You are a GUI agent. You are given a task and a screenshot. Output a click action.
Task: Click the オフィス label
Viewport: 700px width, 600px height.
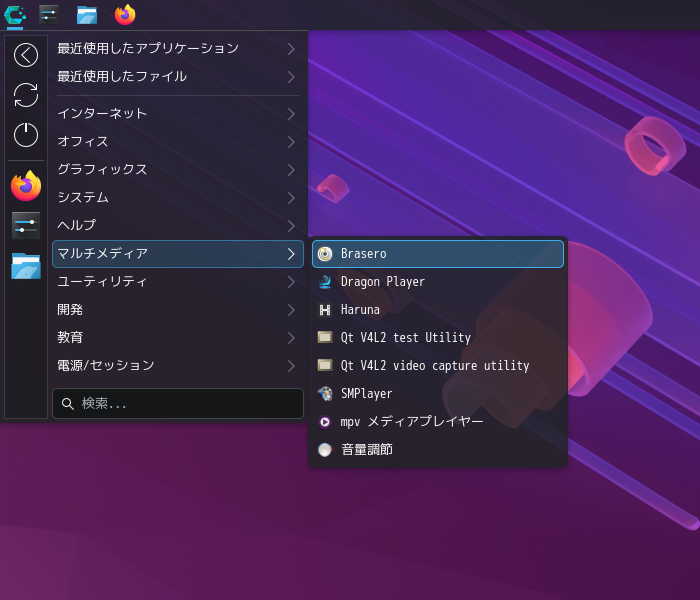point(83,142)
